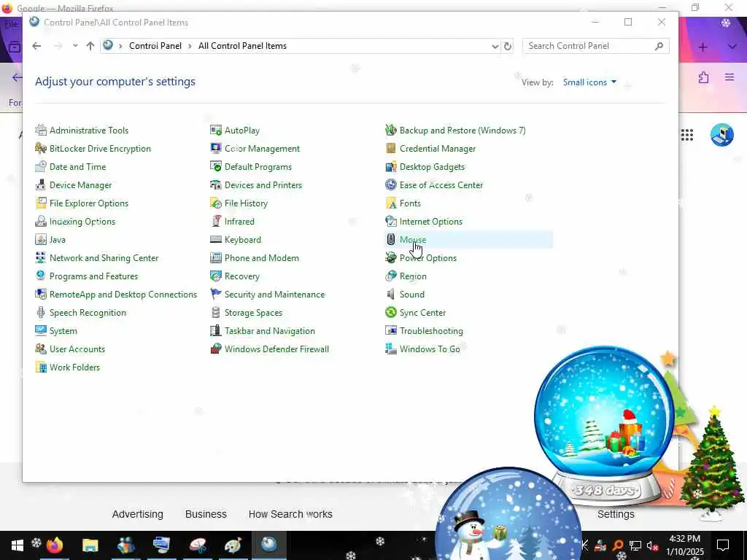Screen dimensions: 747x560
Task: Open the Indexing Options link
Action: [82, 222]
